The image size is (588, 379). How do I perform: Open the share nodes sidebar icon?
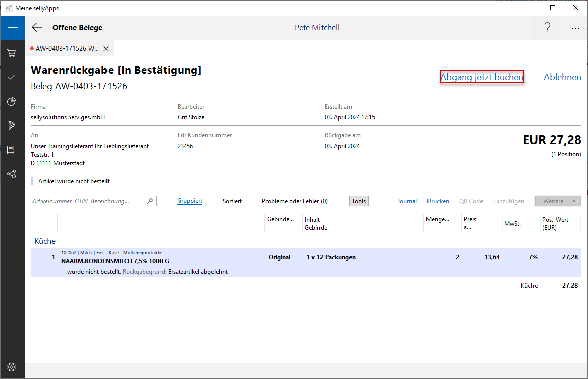(x=12, y=174)
